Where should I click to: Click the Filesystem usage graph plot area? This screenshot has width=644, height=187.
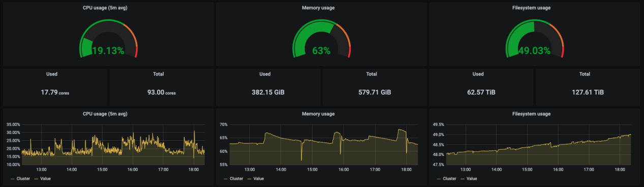tap(539, 144)
